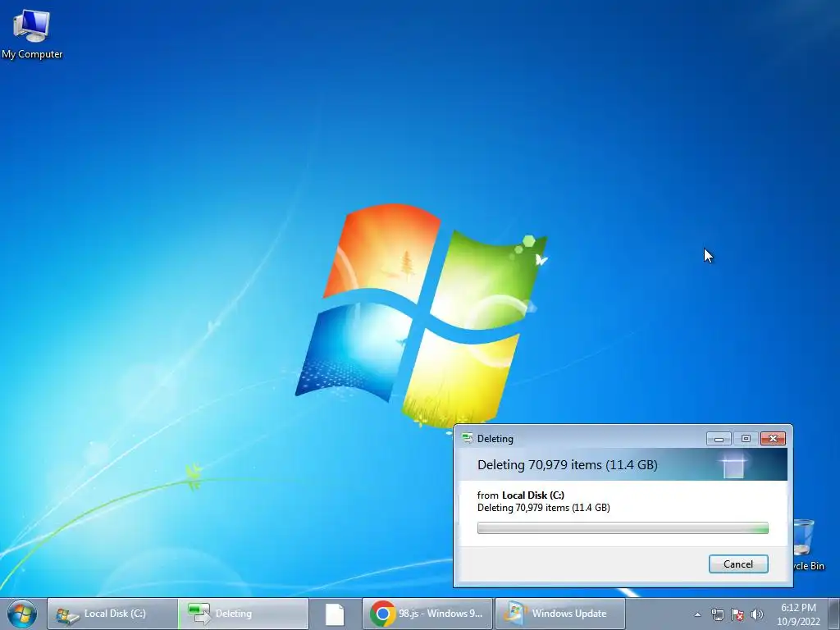Click the Start orb button
840x630 pixels.
pos(22,614)
